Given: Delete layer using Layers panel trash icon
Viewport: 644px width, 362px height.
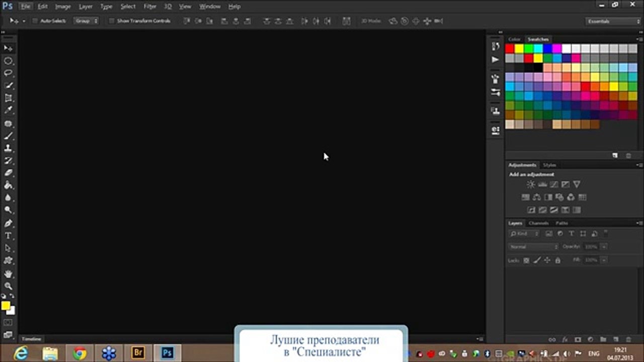Looking at the screenshot, I should 628,340.
